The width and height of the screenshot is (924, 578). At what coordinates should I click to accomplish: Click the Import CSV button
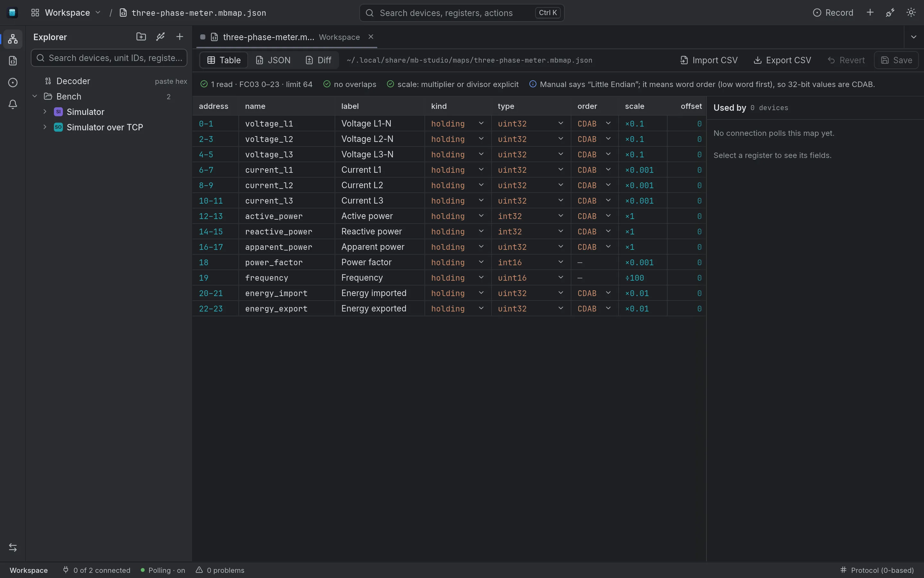tap(709, 60)
